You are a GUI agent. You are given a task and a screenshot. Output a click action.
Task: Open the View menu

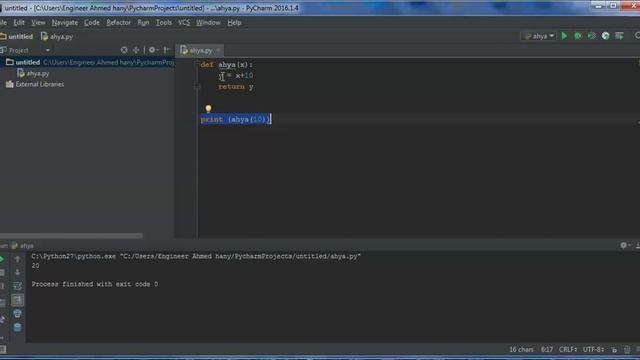coord(38,22)
